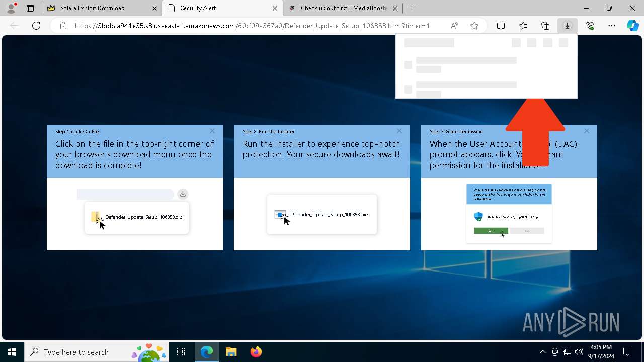Viewport: 644px width, 362px height.
Task: Close the Step 1 Click On File card
Action: [x=212, y=131]
